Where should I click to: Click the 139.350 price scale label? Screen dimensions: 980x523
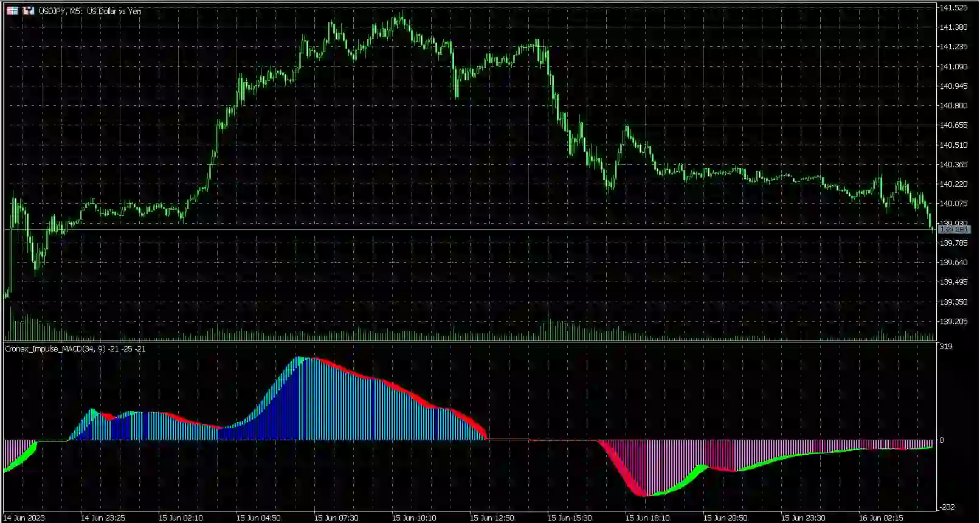click(953, 302)
